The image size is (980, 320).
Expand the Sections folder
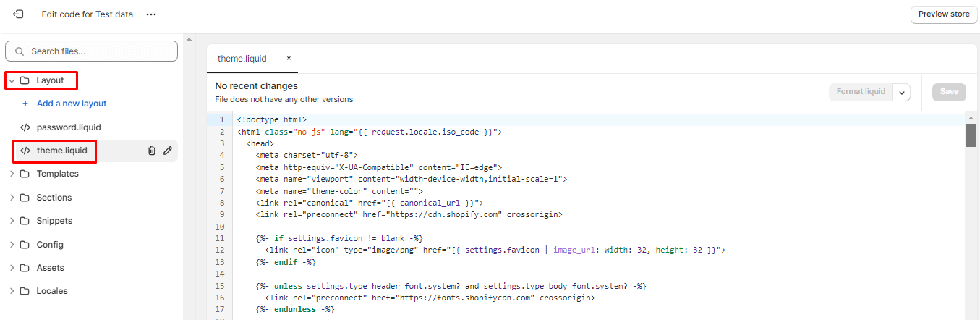coord(12,198)
